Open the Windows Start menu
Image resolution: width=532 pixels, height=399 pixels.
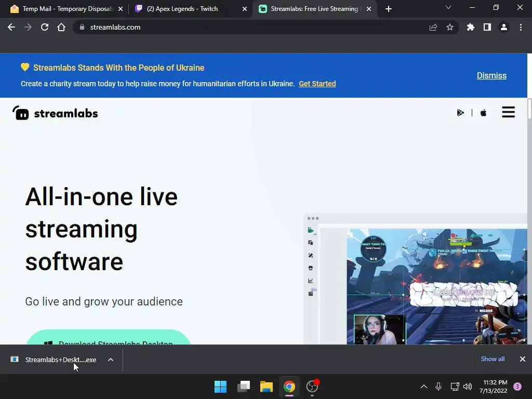tap(220, 387)
